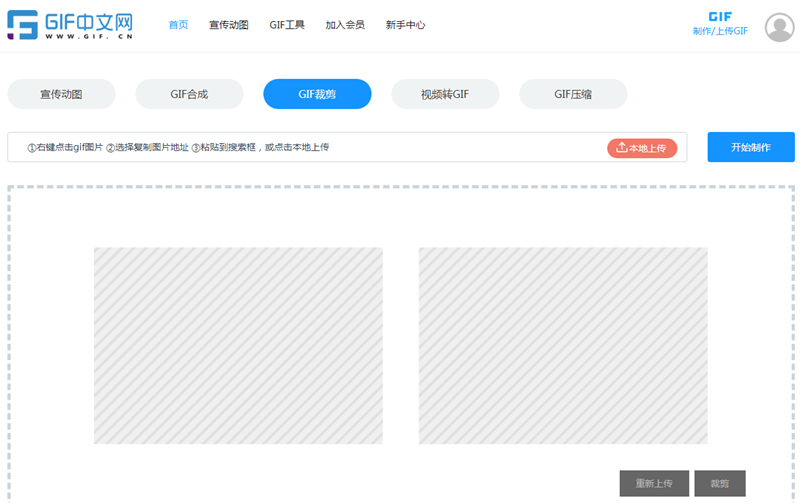This screenshot has width=800, height=503.
Task: Switch to the GIF合成 tab
Action: (x=189, y=94)
